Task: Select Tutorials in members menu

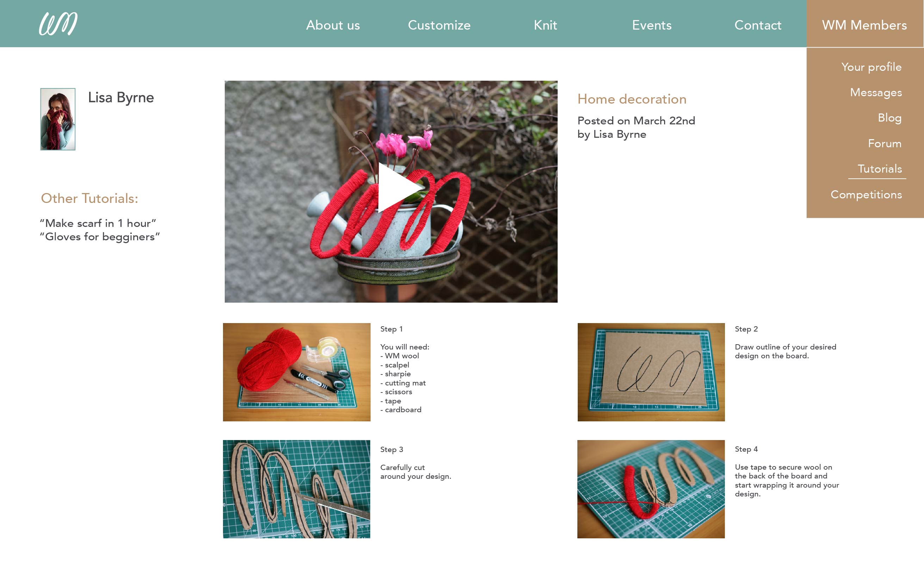Action: 879,169
